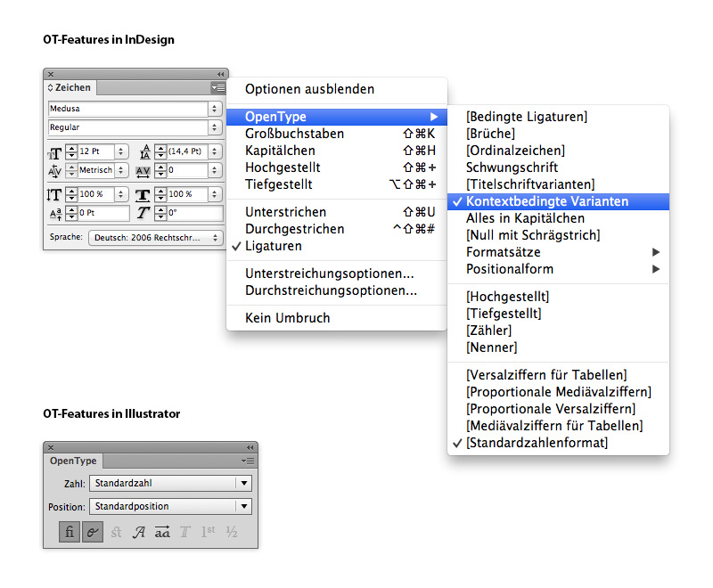Click the tracking value stepper arrows

point(160,170)
